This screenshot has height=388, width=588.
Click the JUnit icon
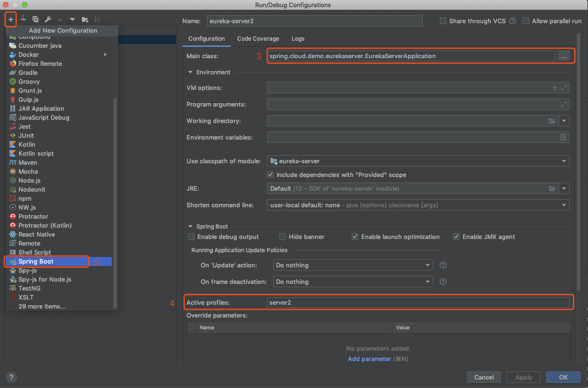click(x=13, y=136)
